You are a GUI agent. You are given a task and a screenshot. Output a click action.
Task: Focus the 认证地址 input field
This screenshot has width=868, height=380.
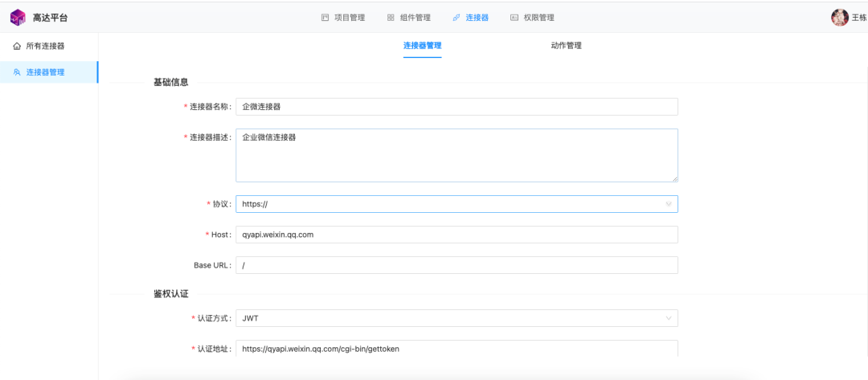tap(457, 349)
